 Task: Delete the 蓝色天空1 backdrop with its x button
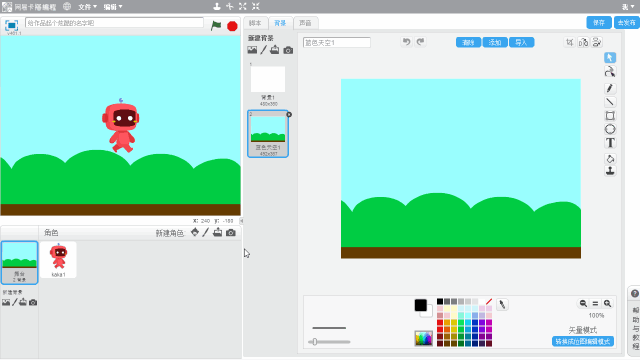(289, 115)
